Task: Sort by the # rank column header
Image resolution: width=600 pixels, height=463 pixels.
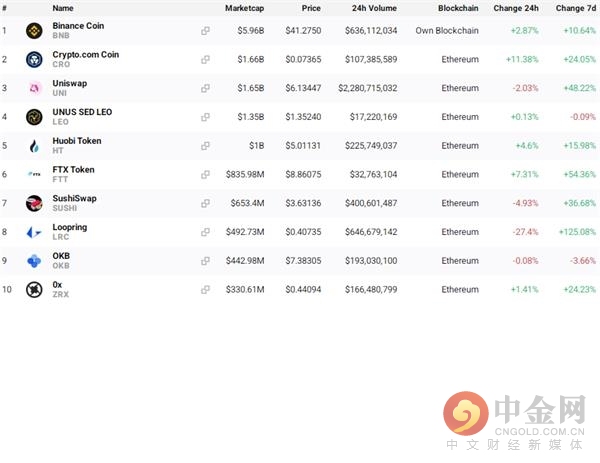Action: coord(4,8)
